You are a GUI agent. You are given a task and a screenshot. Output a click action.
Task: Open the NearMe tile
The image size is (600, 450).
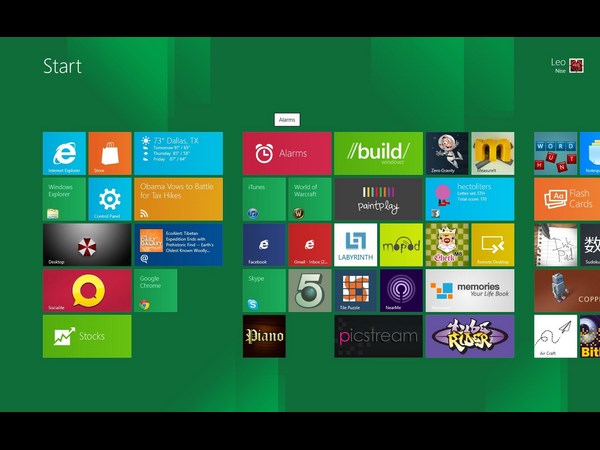point(401,290)
